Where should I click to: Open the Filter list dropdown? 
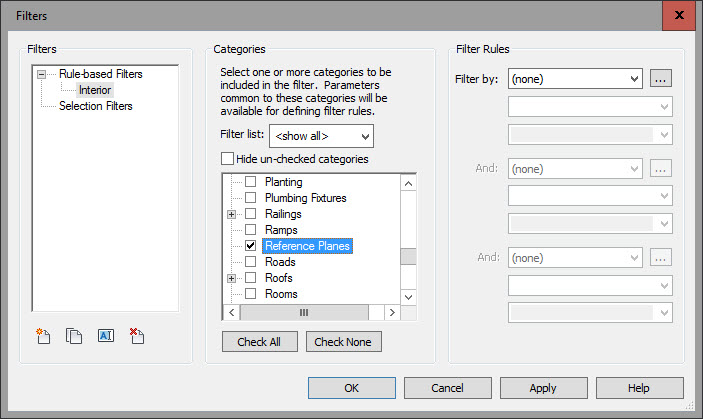(321, 135)
